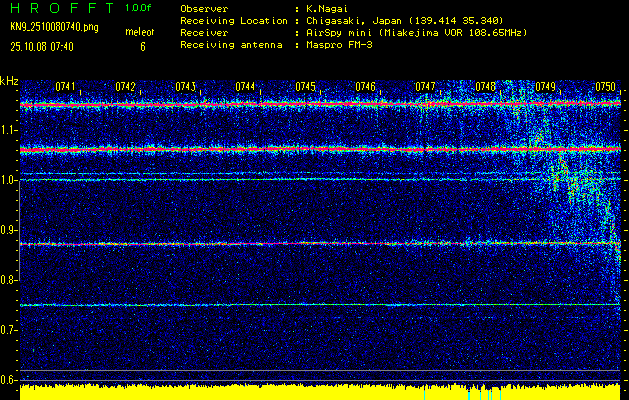The height and width of the screenshot is (400, 629).
Task: Select the meteor count value 6
Action: 142,46
